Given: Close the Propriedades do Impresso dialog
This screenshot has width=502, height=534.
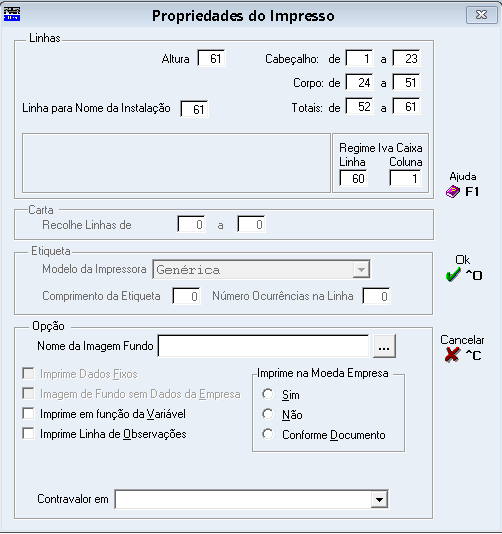Looking at the screenshot, I should 481,15.
